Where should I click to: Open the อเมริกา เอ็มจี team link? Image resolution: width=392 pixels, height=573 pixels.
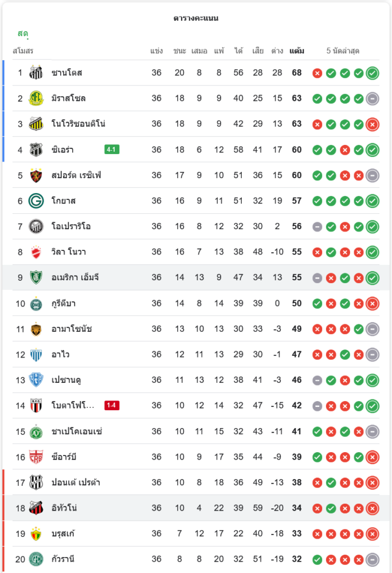click(x=76, y=278)
